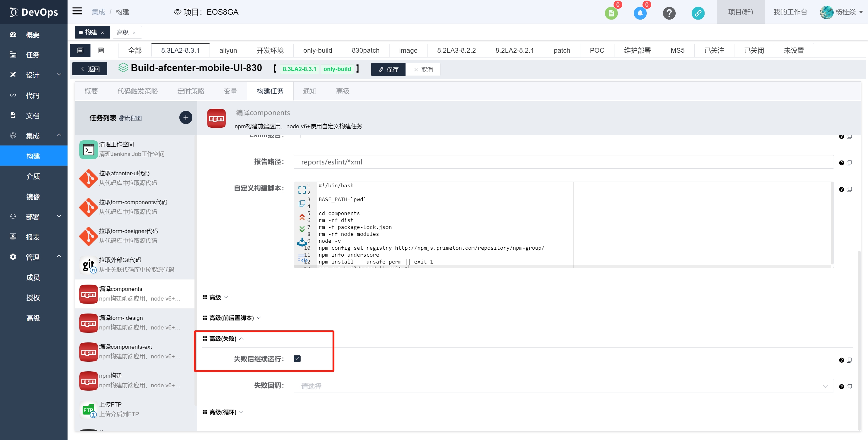Click the hamburger menu icon

point(77,11)
